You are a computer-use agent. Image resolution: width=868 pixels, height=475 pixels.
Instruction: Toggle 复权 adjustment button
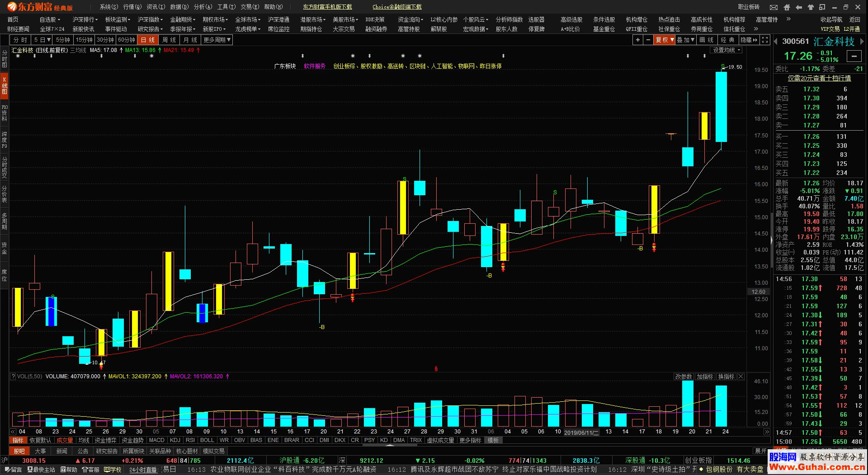(x=665, y=40)
